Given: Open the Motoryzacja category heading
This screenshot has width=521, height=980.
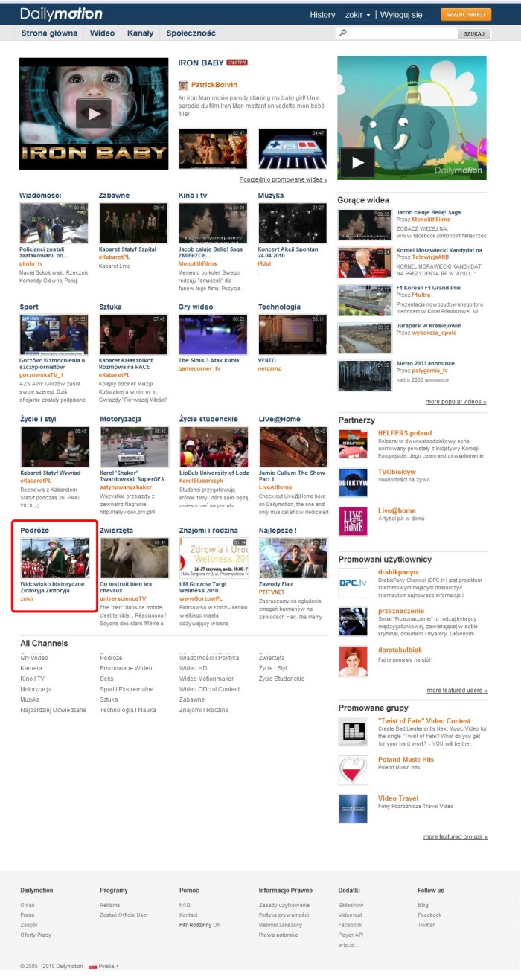Looking at the screenshot, I should click(x=121, y=419).
